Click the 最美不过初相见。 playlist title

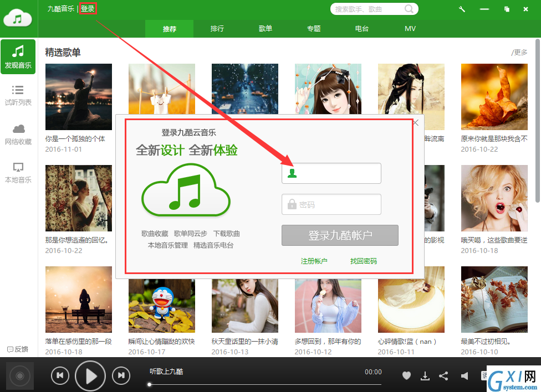pos(486,341)
